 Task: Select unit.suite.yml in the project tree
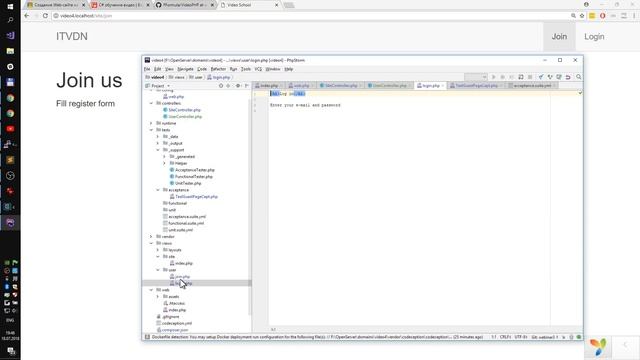tap(180, 230)
